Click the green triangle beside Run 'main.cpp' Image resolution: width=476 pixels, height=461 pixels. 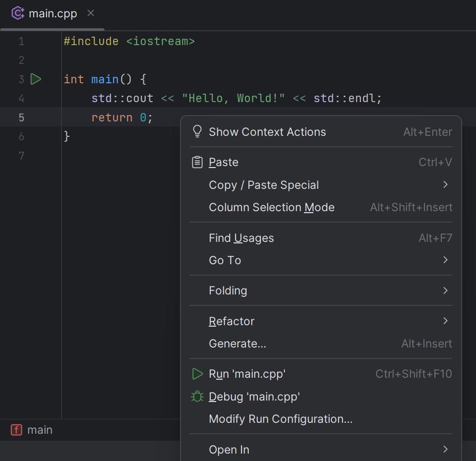coord(197,374)
